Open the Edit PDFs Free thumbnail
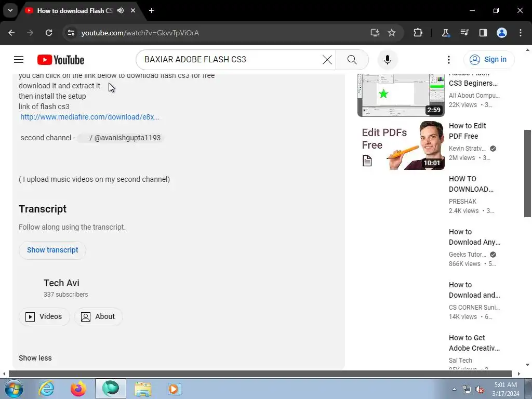 pyautogui.click(x=401, y=145)
